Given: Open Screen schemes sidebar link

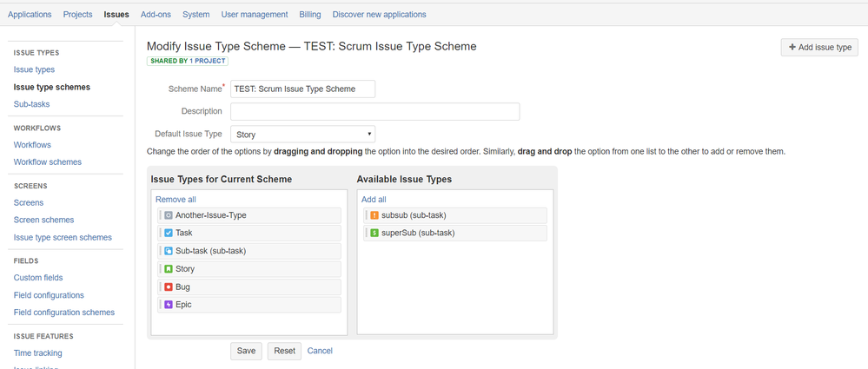Looking at the screenshot, I should [x=43, y=221].
